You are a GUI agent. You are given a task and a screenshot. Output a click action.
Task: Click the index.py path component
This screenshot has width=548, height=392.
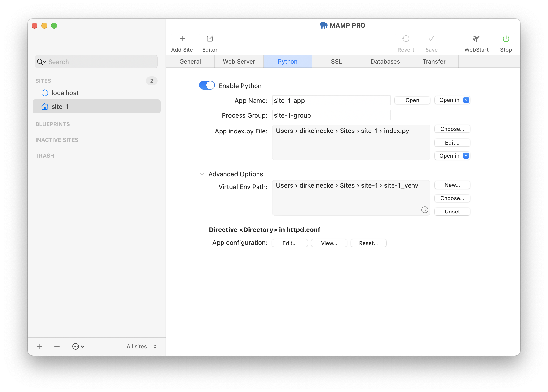click(x=396, y=131)
